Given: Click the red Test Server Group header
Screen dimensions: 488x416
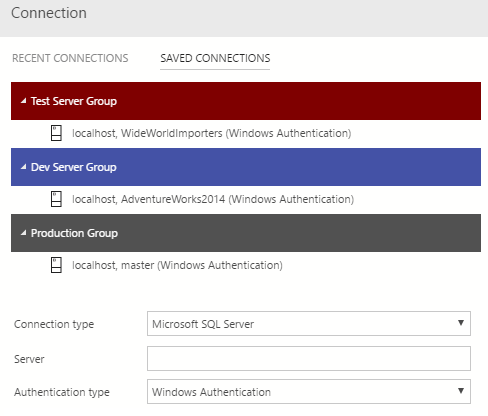Looking at the screenshot, I should click(x=246, y=101).
